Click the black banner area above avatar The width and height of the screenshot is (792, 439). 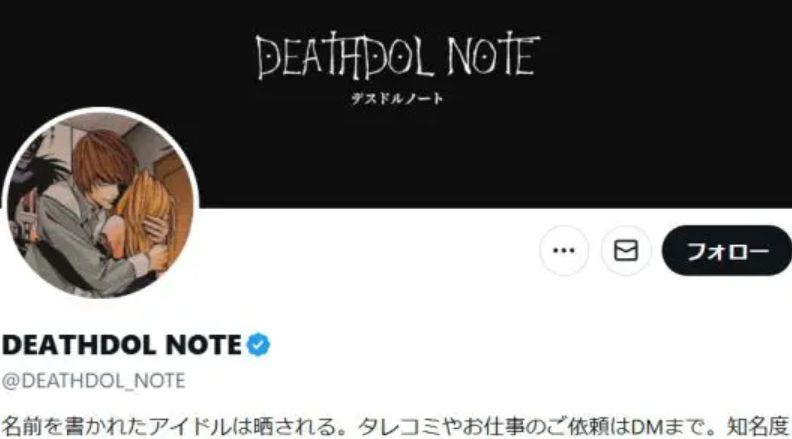click(x=101, y=51)
